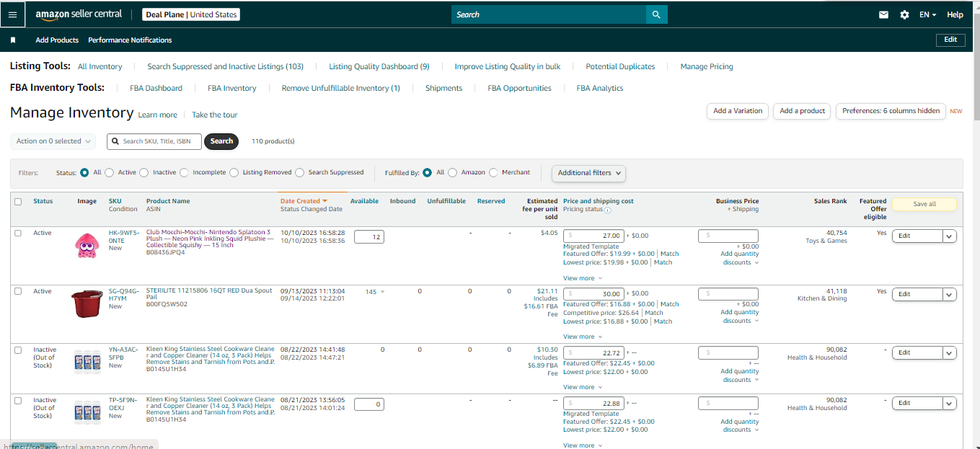The image size is (980, 449).
Task: Click the Search SKU, Title, ISBN field
Action: [154, 141]
